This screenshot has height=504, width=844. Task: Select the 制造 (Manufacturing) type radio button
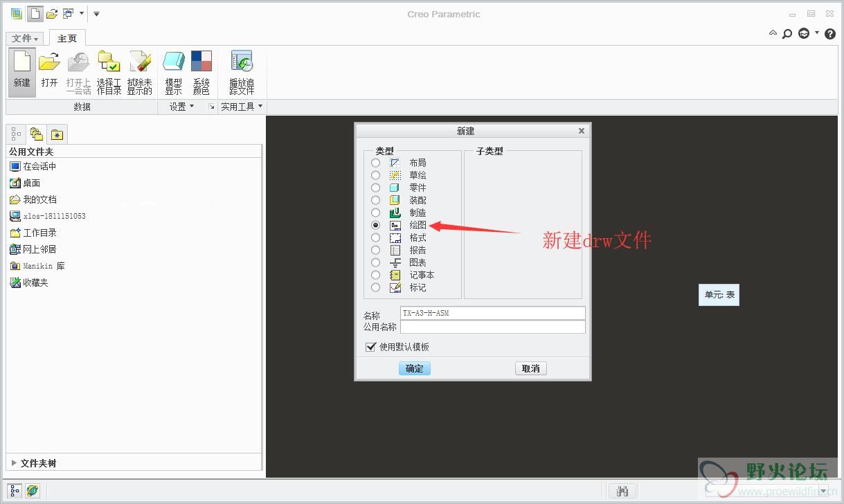(376, 213)
